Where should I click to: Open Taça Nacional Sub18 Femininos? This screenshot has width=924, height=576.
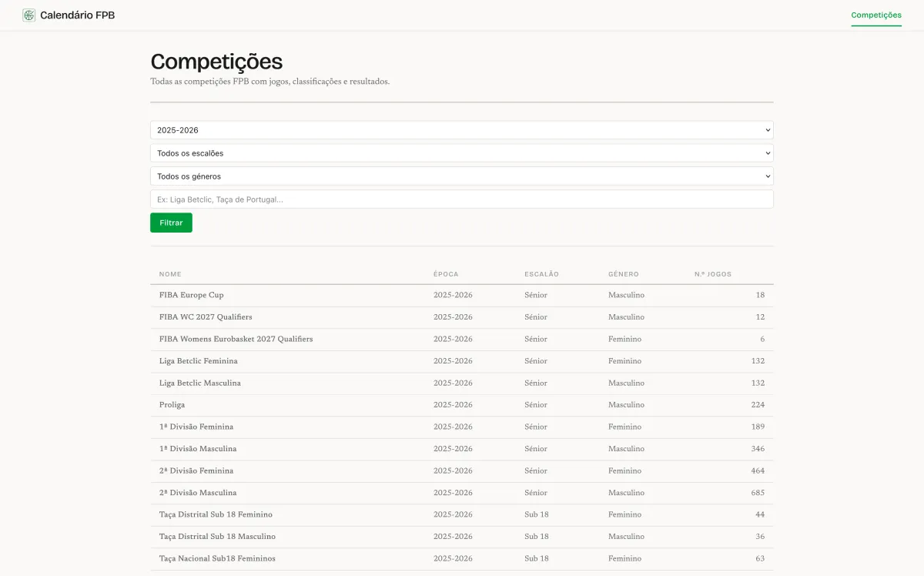coord(217,558)
